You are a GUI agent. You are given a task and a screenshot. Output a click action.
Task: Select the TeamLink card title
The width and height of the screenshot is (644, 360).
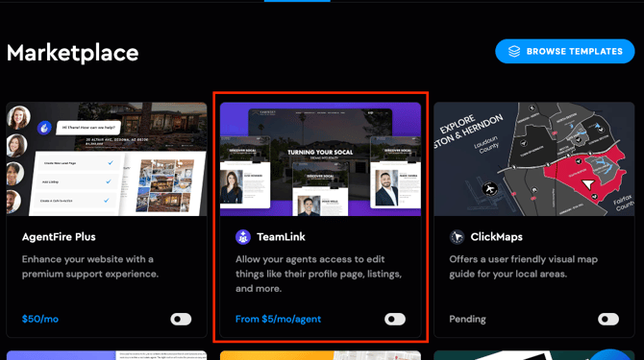click(281, 237)
